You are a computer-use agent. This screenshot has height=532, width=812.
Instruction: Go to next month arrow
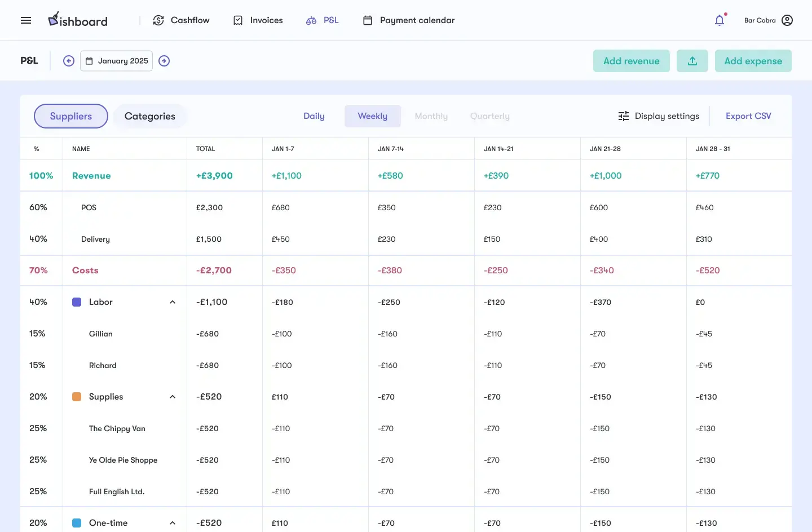click(x=164, y=61)
